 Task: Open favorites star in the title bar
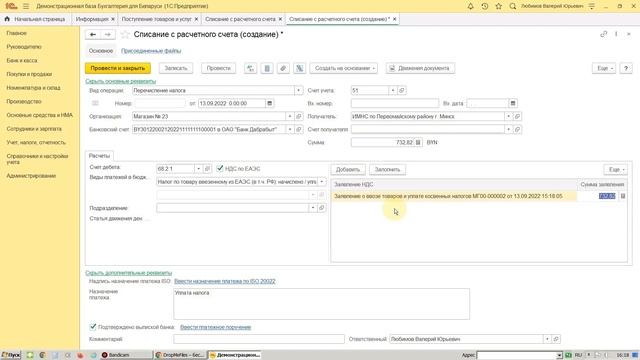pos(498,6)
